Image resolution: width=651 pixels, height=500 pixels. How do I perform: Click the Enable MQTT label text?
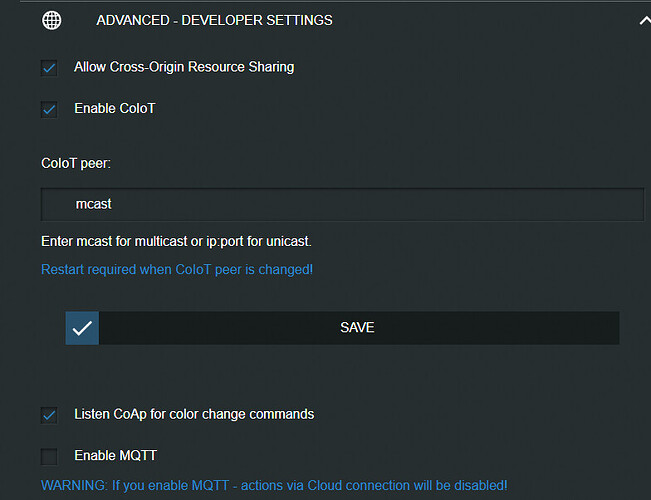click(x=115, y=456)
